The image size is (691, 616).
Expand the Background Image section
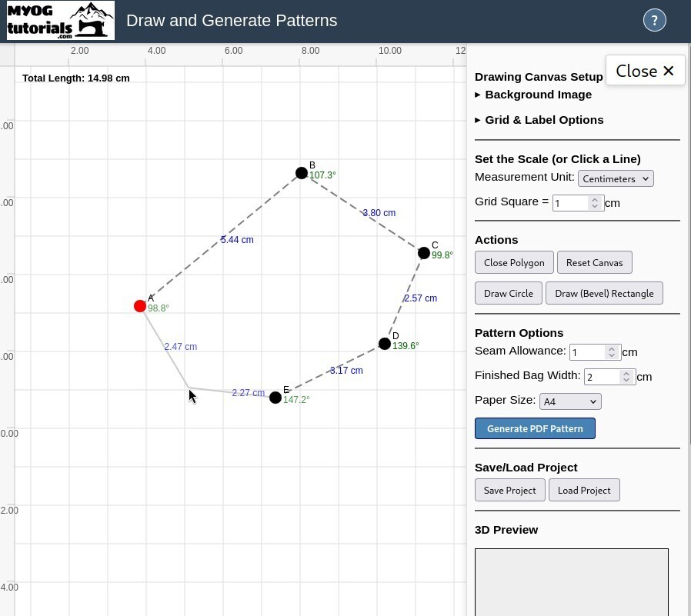(538, 95)
